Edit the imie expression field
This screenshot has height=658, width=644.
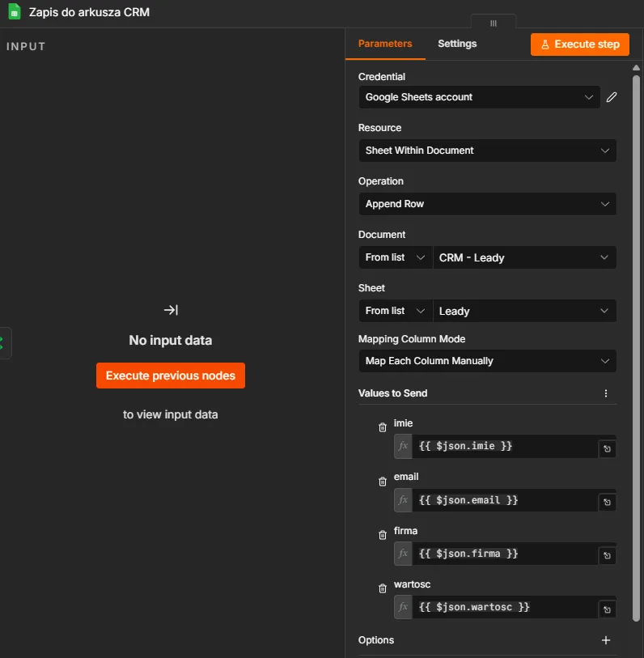(505, 446)
